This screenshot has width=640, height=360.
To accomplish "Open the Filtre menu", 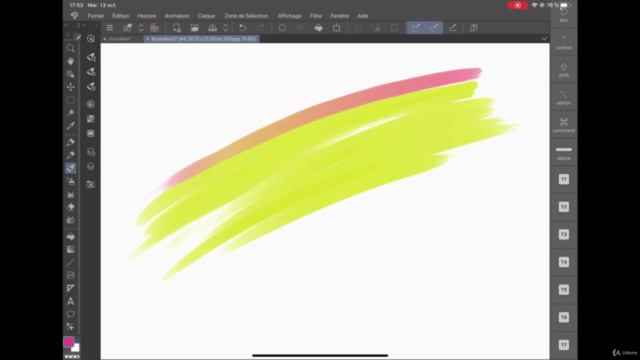I will [x=316, y=16].
